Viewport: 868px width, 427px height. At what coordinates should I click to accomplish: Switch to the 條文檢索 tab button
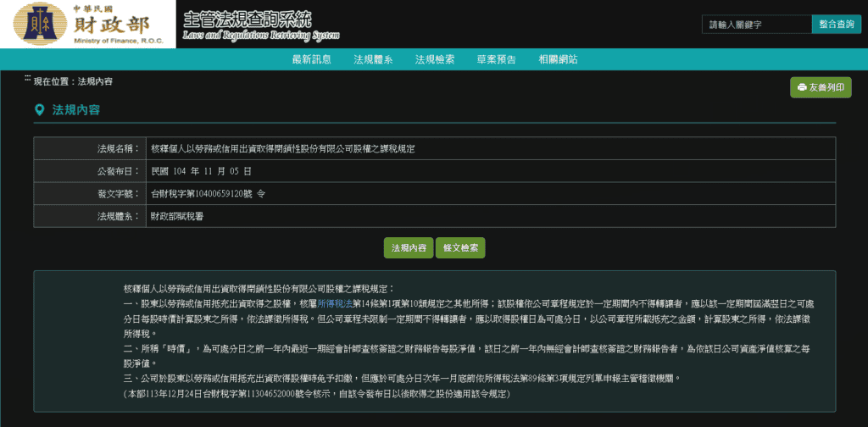460,248
